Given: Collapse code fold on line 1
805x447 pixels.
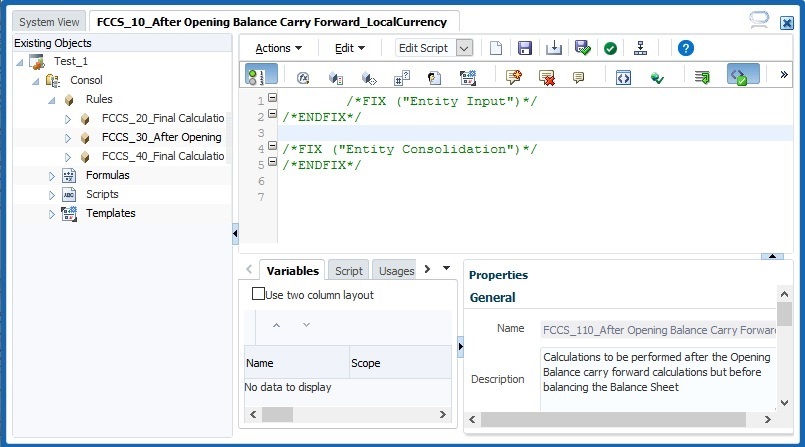Looking at the screenshot, I should (273, 97).
